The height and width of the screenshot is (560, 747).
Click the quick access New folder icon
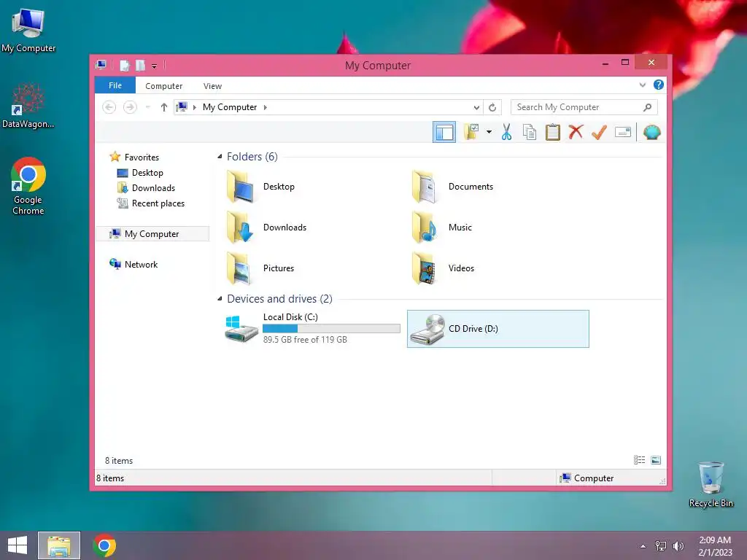click(140, 65)
